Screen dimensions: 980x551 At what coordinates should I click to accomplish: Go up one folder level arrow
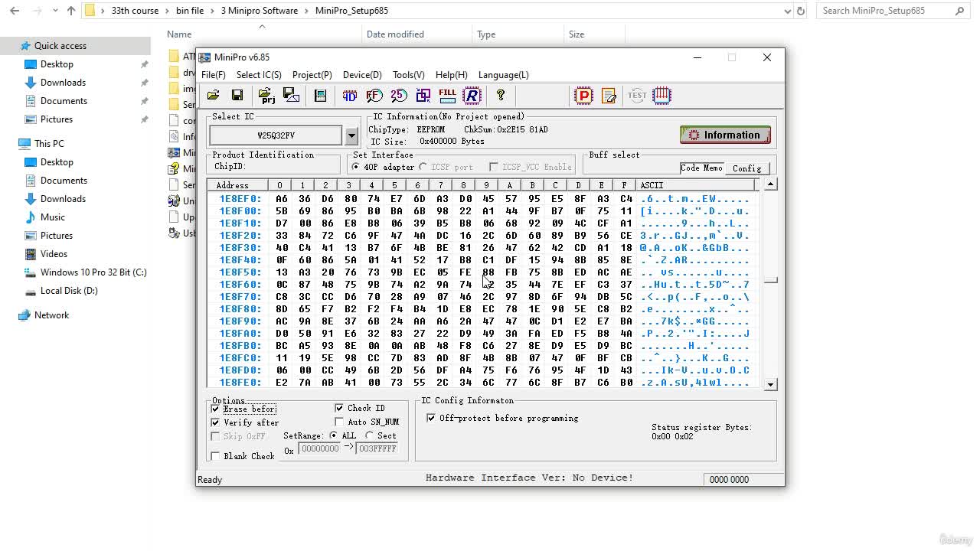tap(71, 11)
